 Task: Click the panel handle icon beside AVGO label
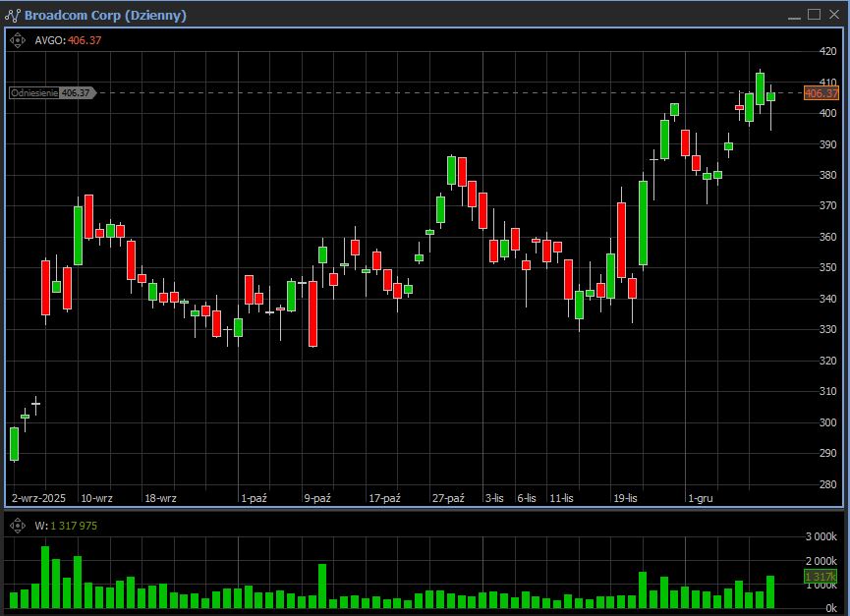pos(18,40)
